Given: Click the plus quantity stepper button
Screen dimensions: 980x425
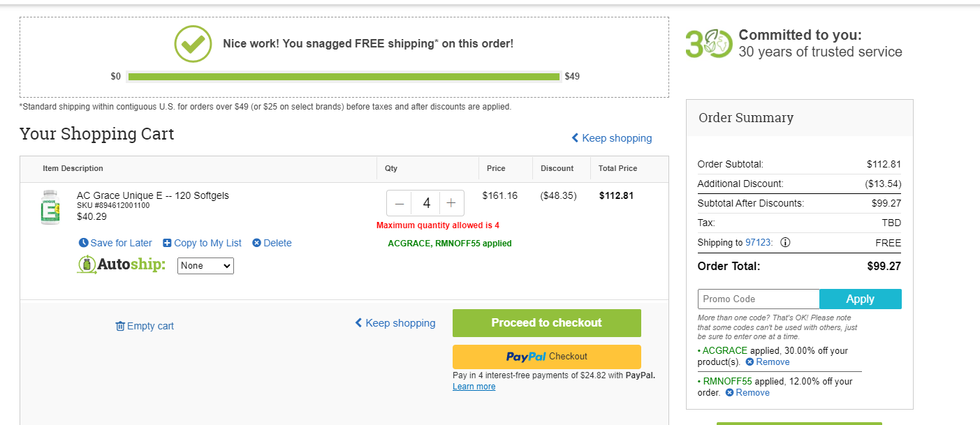Looking at the screenshot, I should [x=451, y=203].
